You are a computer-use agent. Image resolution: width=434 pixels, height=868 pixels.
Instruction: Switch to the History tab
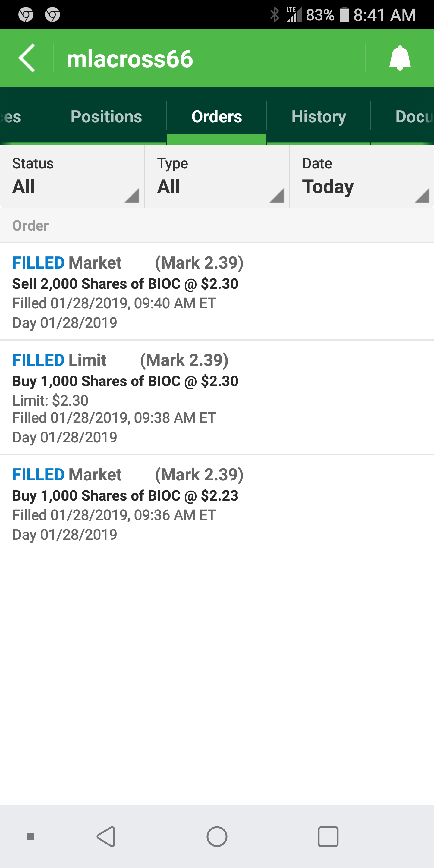pos(319,117)
